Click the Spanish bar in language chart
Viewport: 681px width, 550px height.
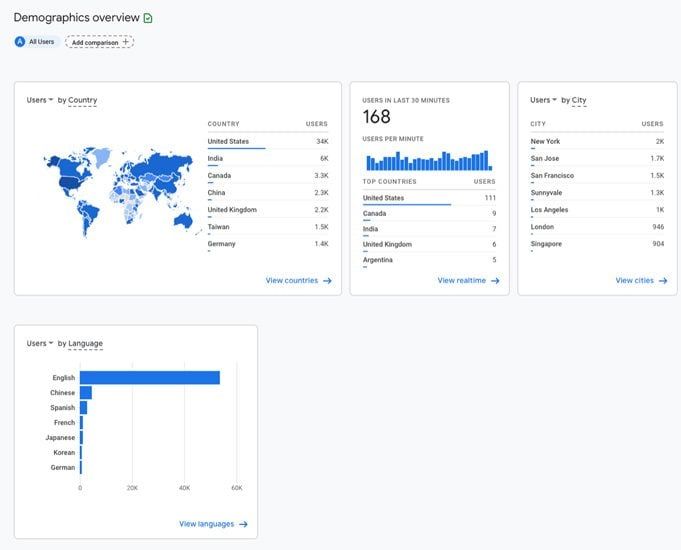point(83,408)
